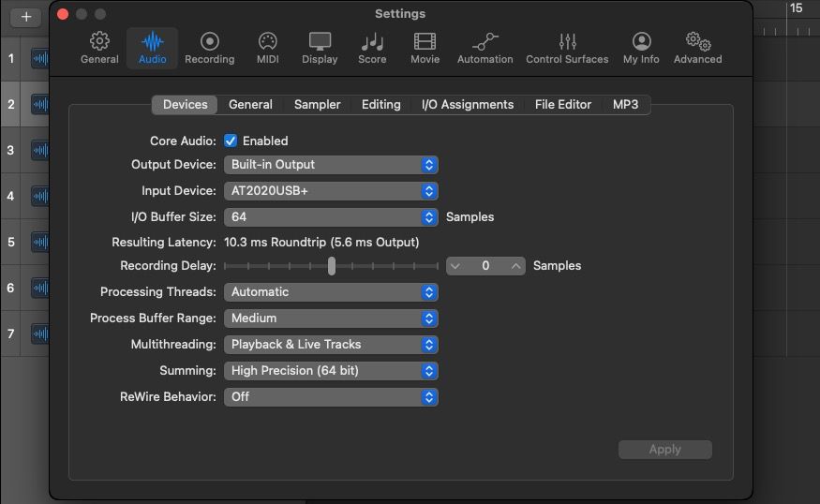Open the My Info pane icon
The width and height of the screenshot is (820, 504).
tap(641, 41)
